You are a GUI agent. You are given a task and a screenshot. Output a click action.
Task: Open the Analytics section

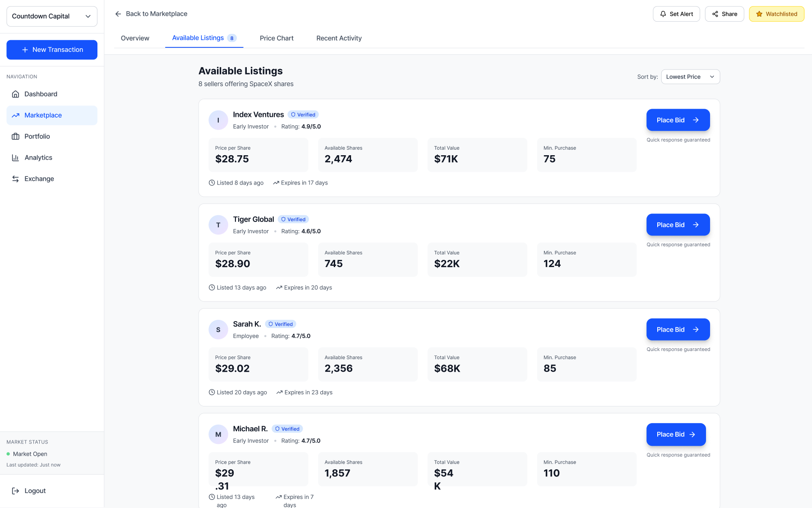(x=38, y=157)
